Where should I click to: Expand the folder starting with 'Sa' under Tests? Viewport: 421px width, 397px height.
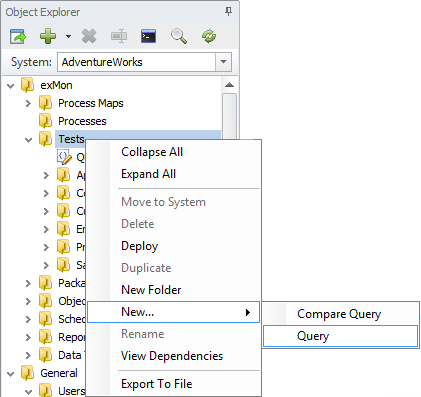pyautogui.click(x=46, y=265)
